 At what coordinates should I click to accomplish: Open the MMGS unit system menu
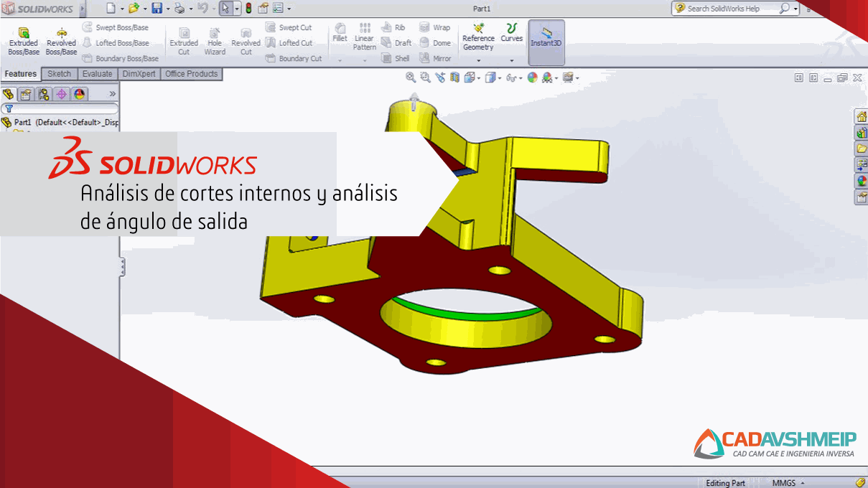point(788,483)
